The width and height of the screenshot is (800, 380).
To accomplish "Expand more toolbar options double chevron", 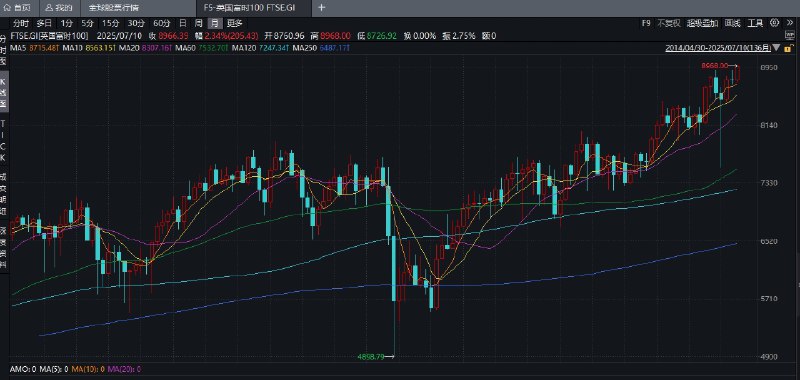I will (790, 22).
